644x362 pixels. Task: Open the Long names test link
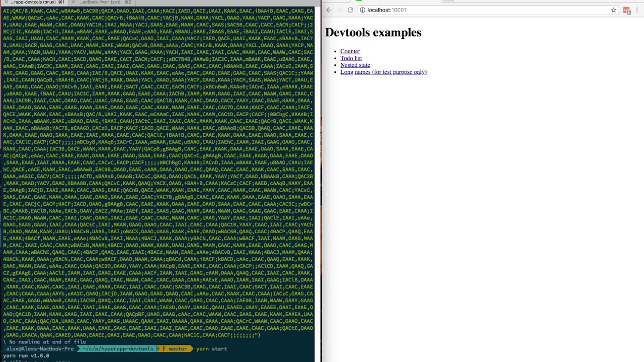tap(383, 72)
